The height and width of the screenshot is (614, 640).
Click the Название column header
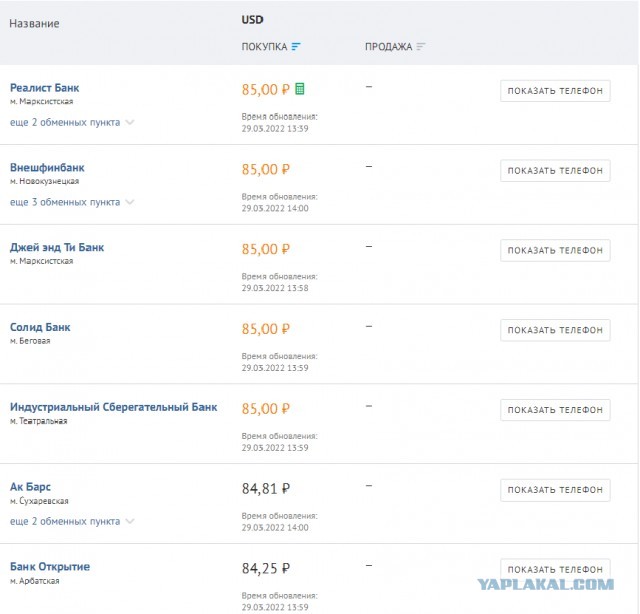click(34, 23)
